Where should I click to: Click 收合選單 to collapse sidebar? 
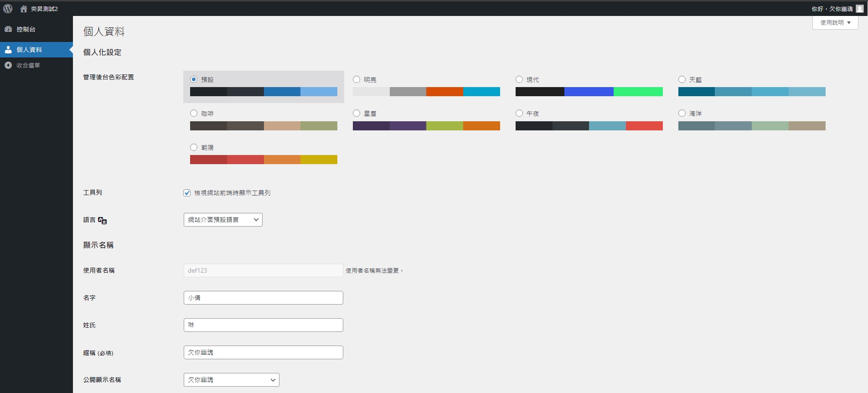28,65
